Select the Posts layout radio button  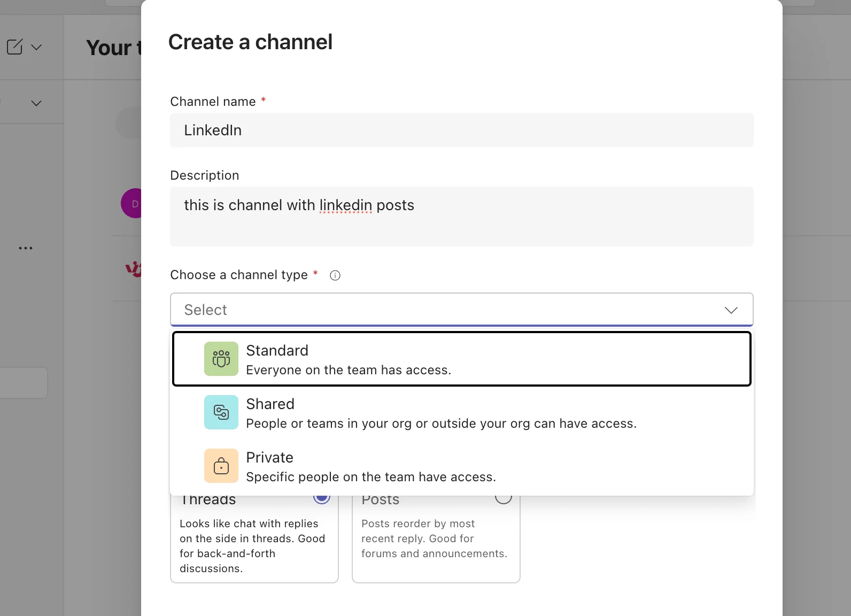click(504, 498)
